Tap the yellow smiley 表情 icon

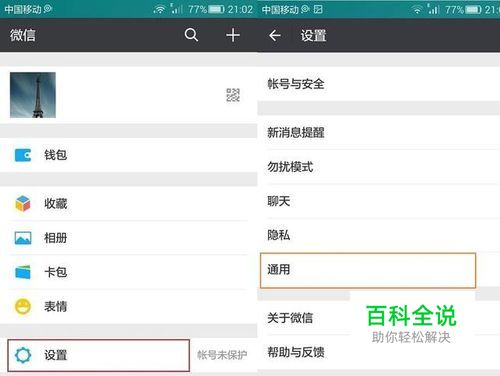23,306
